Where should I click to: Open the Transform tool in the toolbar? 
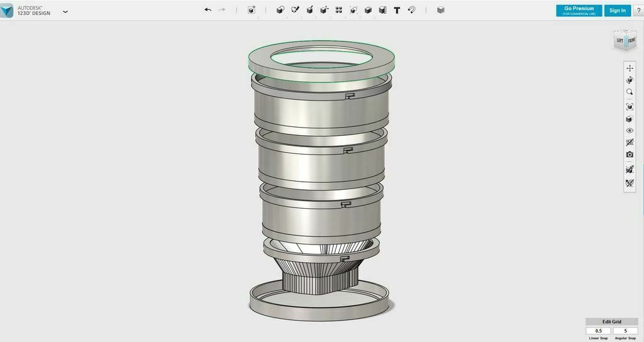coord(252,10)
